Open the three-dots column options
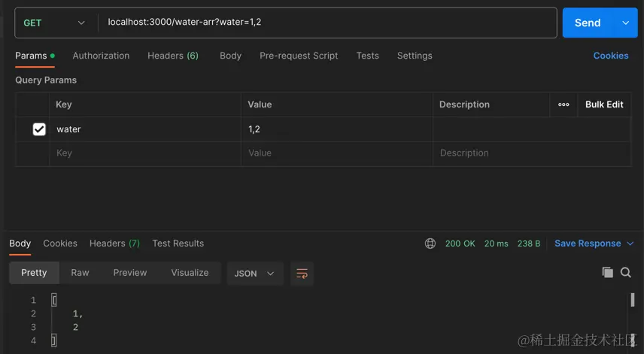This screenshot has height=354, width=644. coord(563,104)
